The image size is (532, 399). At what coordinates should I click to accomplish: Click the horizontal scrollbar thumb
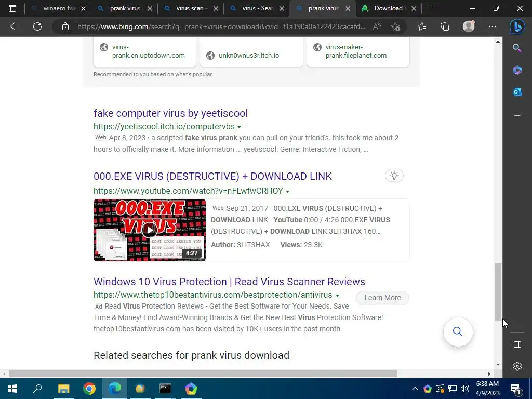tap(203, 374)
